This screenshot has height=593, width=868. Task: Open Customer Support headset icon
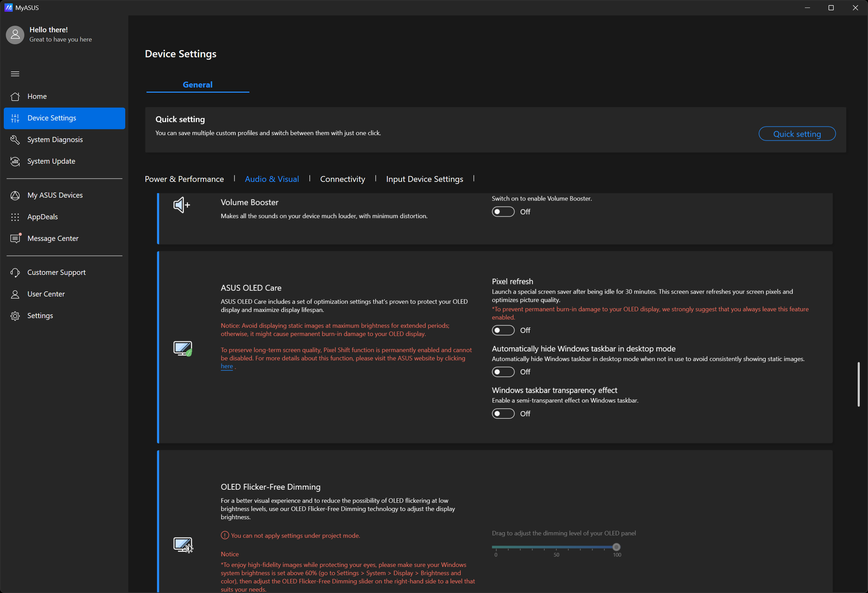(x=15, y=273)
